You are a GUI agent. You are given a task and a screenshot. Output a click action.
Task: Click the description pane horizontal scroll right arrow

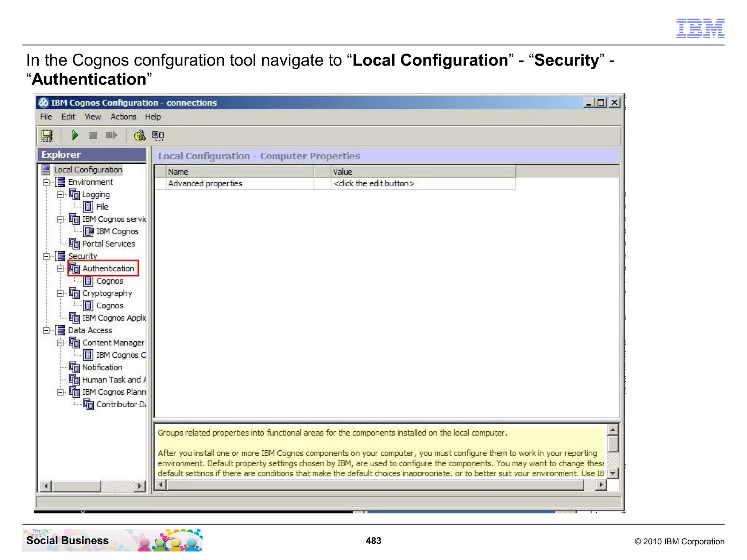click(601, 485)
